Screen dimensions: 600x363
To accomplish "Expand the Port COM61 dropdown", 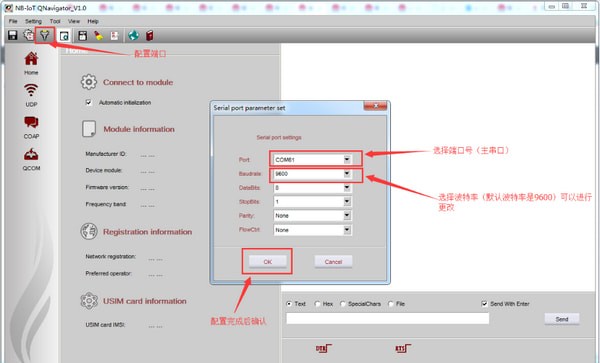I will [x=347, y=160].
